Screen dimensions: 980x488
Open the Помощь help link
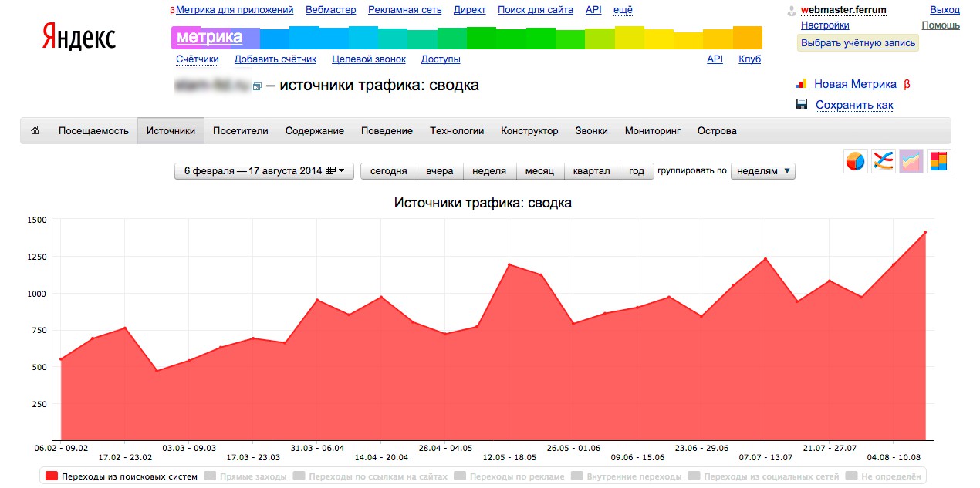941,25
